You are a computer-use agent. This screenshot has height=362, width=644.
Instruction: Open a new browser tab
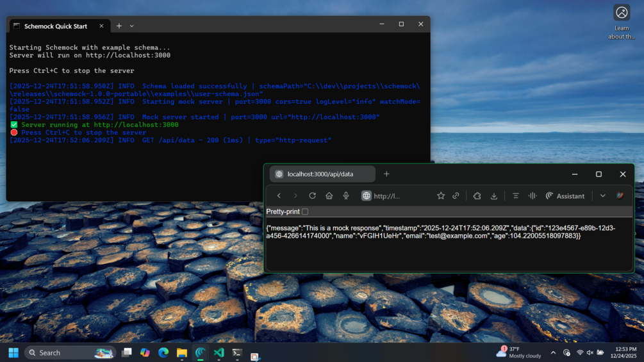click(386, 174)
